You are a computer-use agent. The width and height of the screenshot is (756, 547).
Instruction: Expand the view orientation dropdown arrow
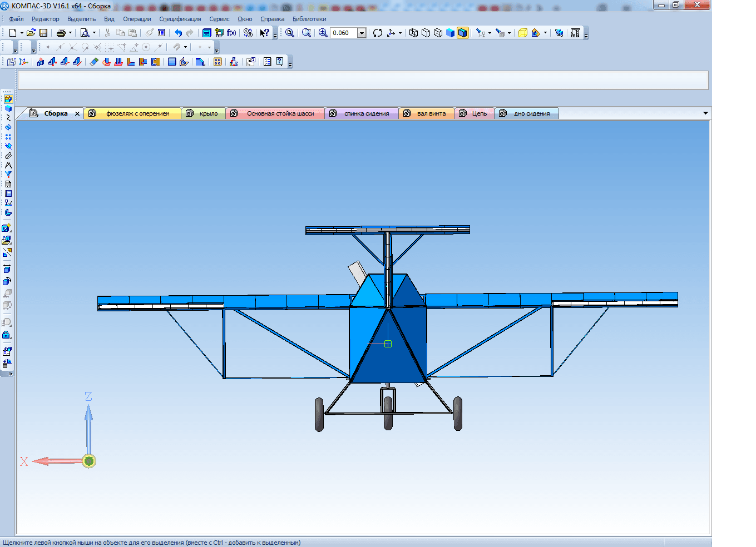tap(400, 33)
